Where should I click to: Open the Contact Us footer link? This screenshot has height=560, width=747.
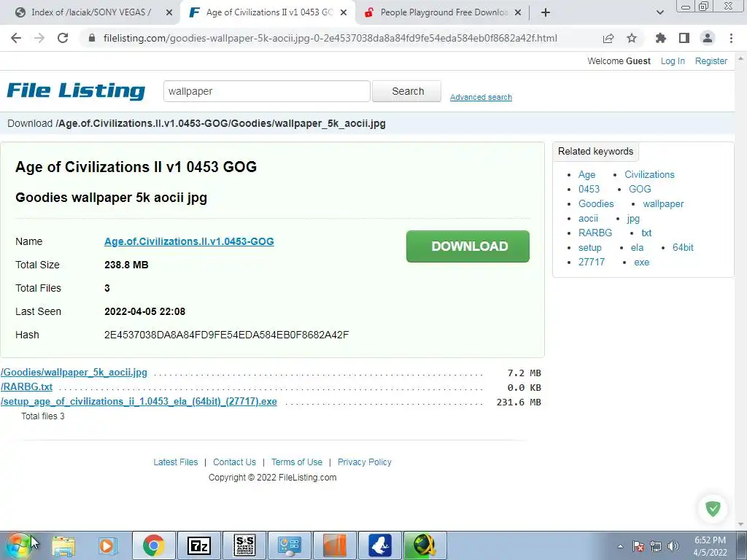pyautogui.click(x=234, y=462)
